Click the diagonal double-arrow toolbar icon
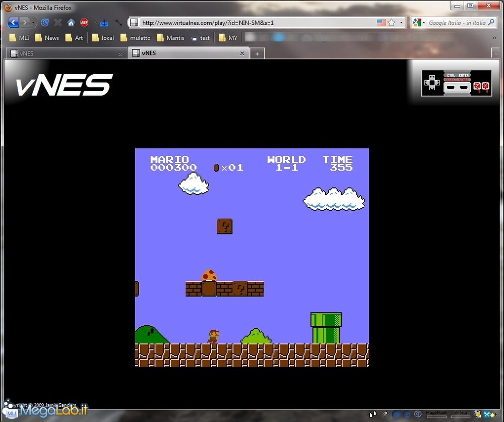Screen dimensions: 504x422 tap(118, 23)
